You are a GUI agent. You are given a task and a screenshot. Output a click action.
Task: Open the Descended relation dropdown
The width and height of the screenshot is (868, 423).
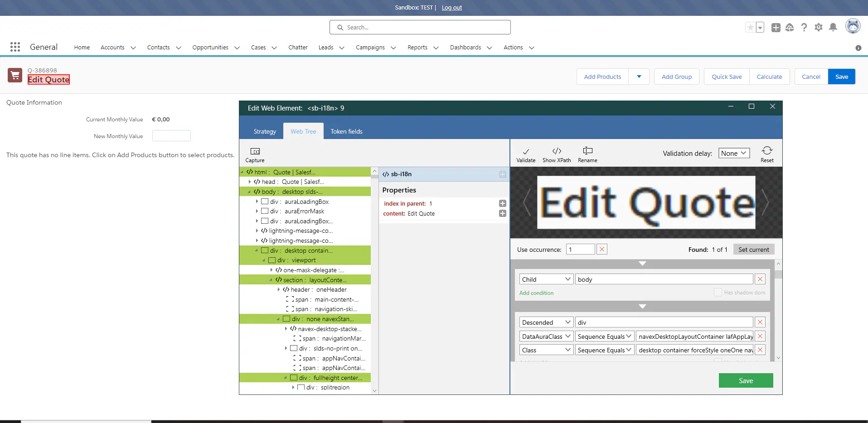coord(546,322)
